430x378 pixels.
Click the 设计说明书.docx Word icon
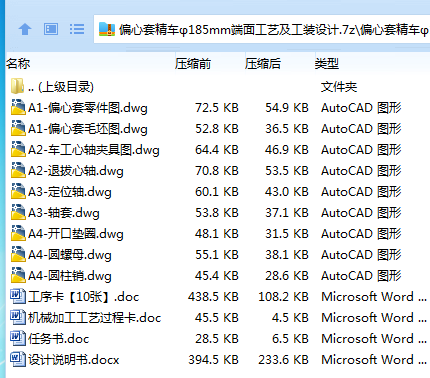[18, 359]
